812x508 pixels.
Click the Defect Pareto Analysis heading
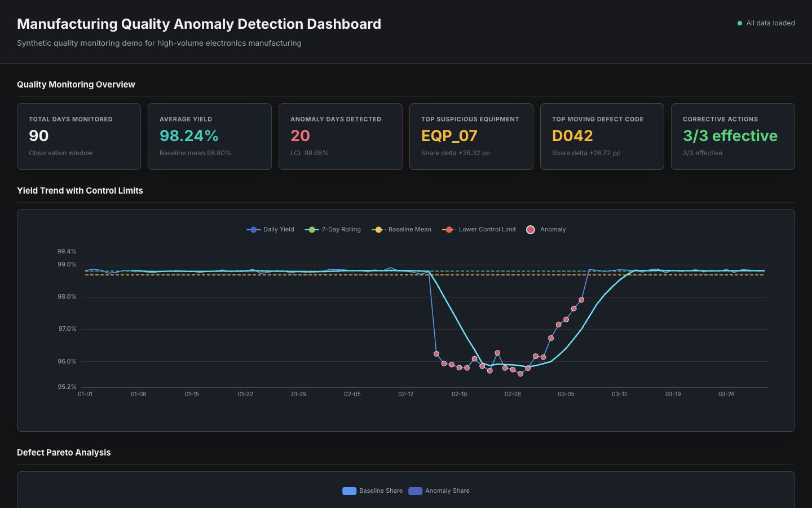coord(64,453)
